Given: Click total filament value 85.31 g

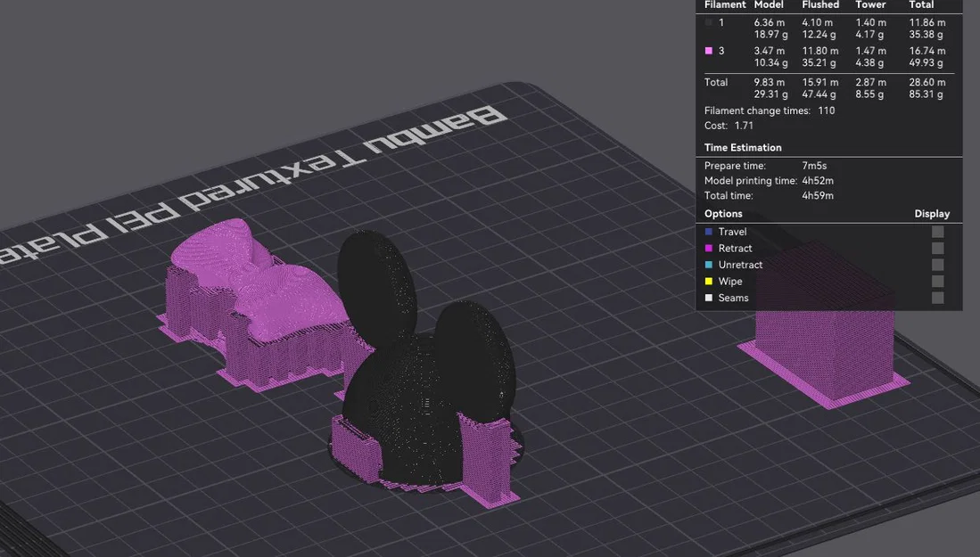Looking at the screenshot, I should [x=926, y=94].
